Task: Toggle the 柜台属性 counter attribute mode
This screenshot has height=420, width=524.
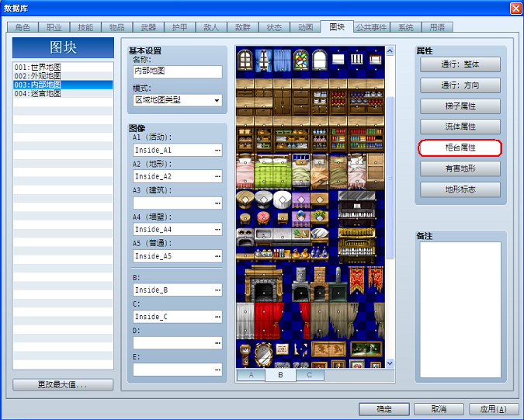Action: point(460,148)
